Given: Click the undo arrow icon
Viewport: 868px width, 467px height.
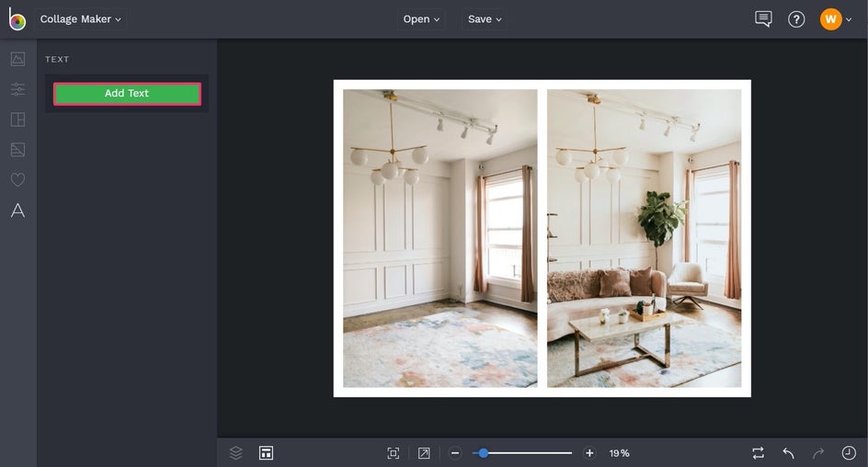Looking at the screenshot, I should (788, 453).
